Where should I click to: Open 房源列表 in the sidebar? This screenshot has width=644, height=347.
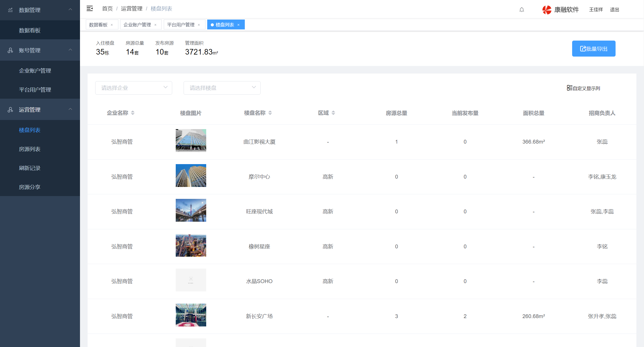point(40,149)
